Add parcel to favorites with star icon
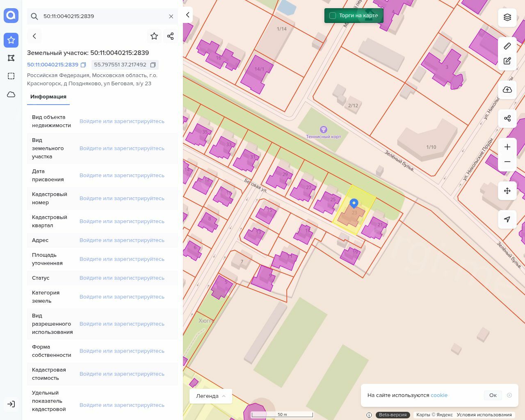 click(x=154, y=36)
